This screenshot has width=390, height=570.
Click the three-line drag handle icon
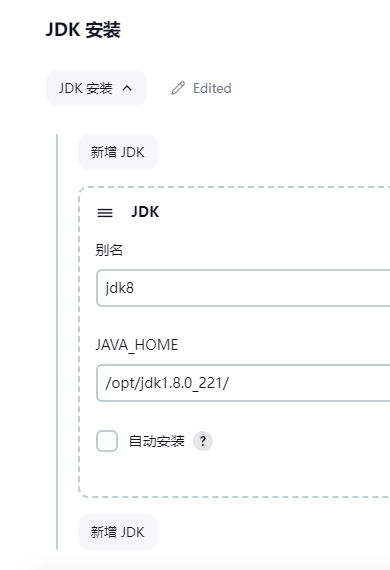coord(105,212)
